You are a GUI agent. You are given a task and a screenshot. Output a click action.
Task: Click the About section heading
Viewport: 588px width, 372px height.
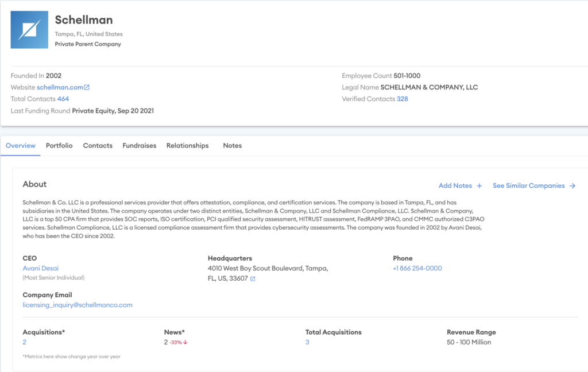[34, 184]
